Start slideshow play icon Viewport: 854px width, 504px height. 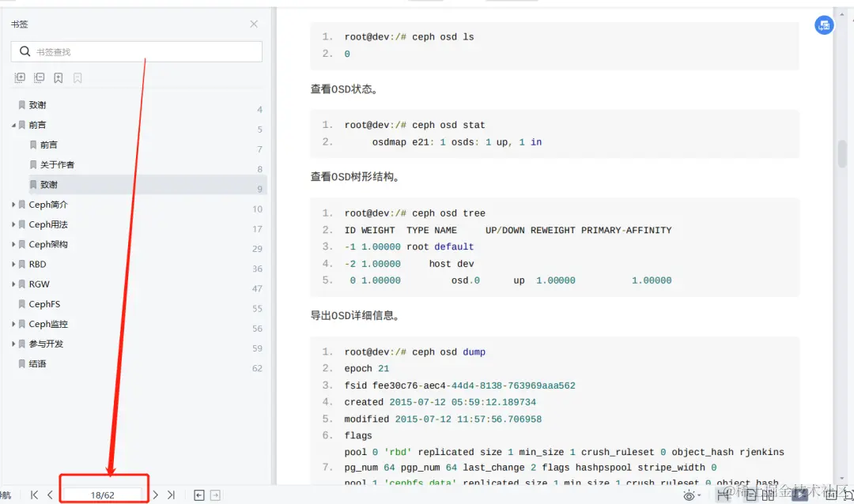pyautogui.click(x=799, y=495)
